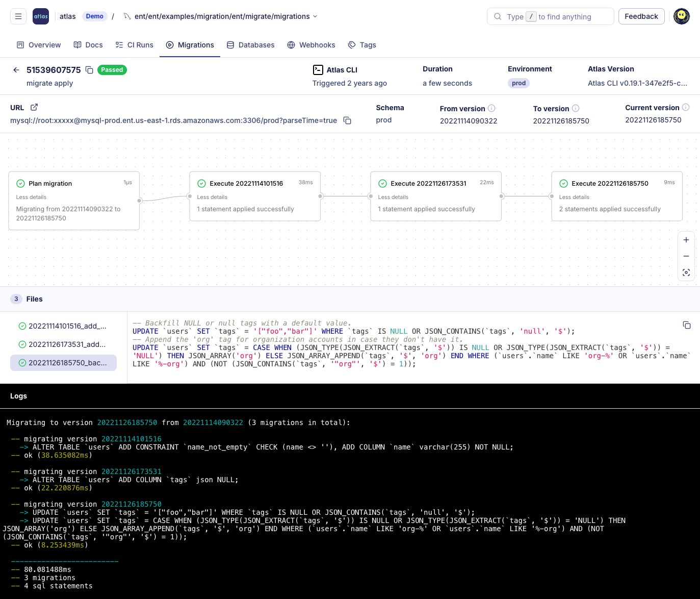
Task: Expand details of Execute 20221126185750 step
Action: click(574, 197)
